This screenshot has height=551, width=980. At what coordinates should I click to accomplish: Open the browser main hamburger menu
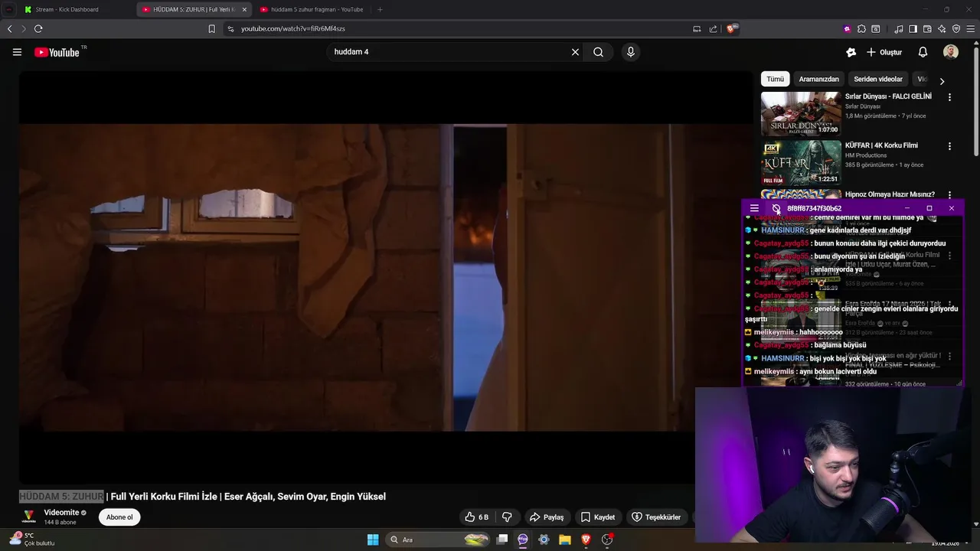point(971,29)
